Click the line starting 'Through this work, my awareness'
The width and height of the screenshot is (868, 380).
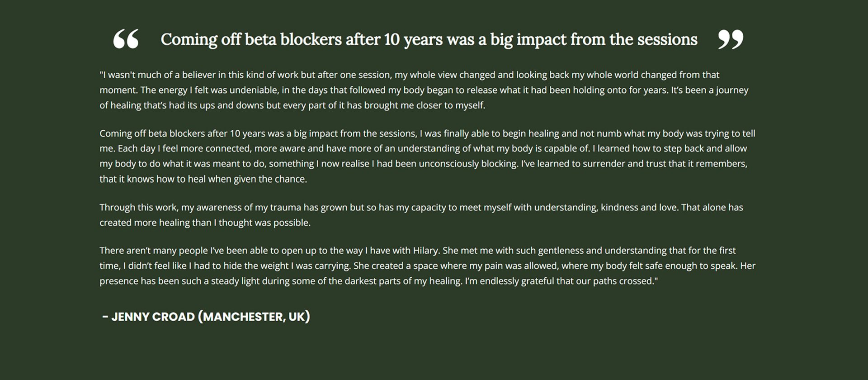click(x=421, y=208)
